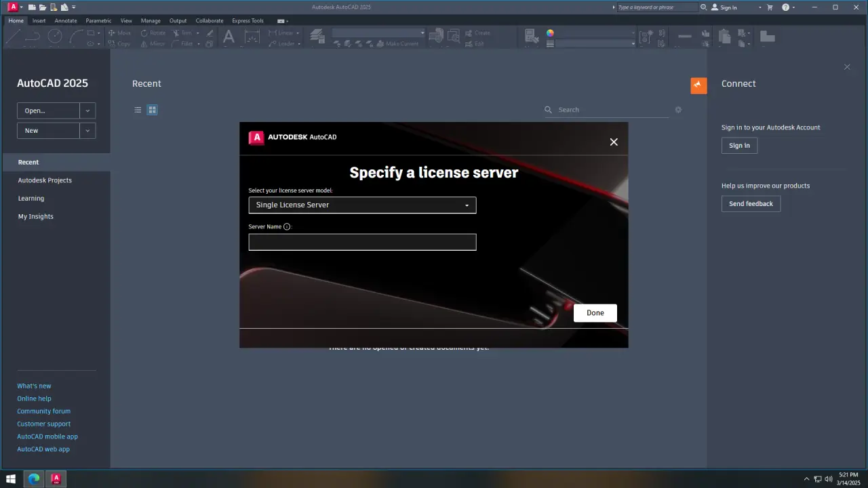Image resolution: width=868 pixels, height=488 pixels.
Task: Select the Dimension tool in ribbon
Action: coord(252,37)
